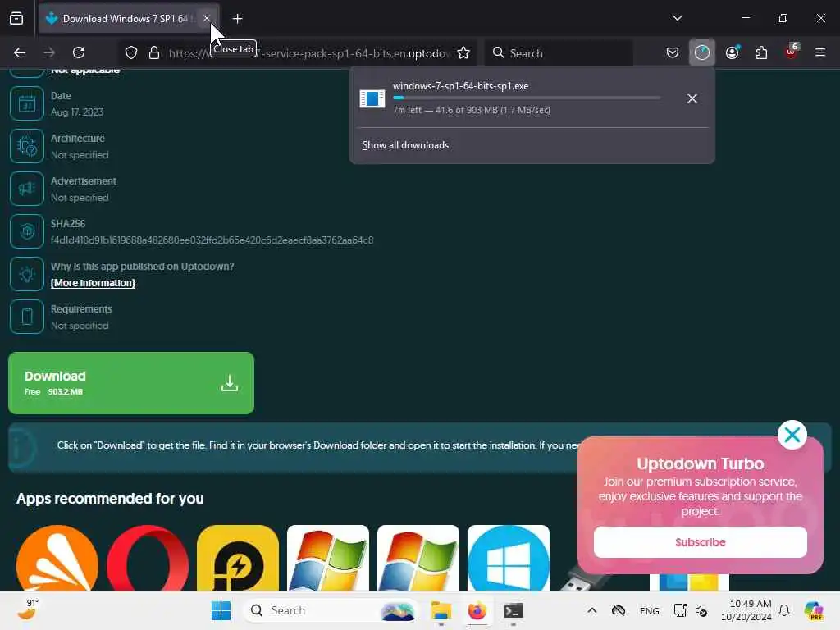The height and width of the screenshot is (630, 840).
Task: Open the Terminal taskbar icon
Action: pos(513,610)
